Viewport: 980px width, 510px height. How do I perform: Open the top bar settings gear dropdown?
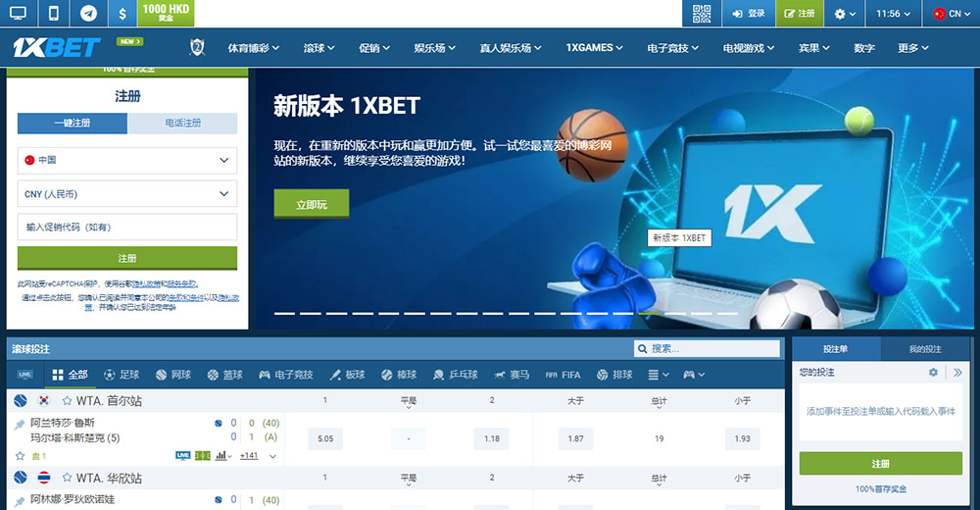[845, 13]
